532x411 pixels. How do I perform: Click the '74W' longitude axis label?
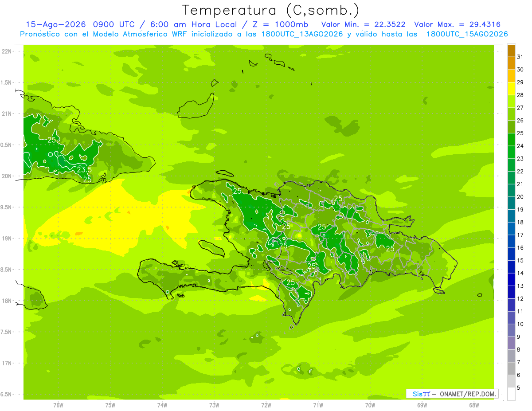(162, 405)
